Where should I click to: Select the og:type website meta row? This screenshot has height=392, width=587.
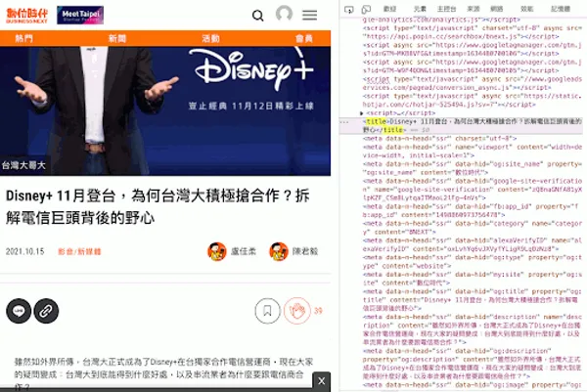point(473,261)
